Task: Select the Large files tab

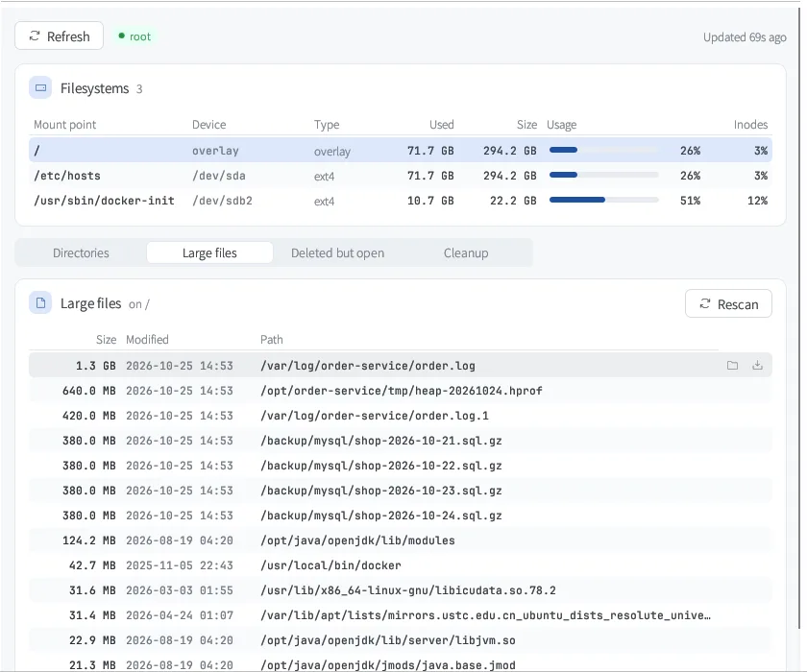Action: coord(209,253)
